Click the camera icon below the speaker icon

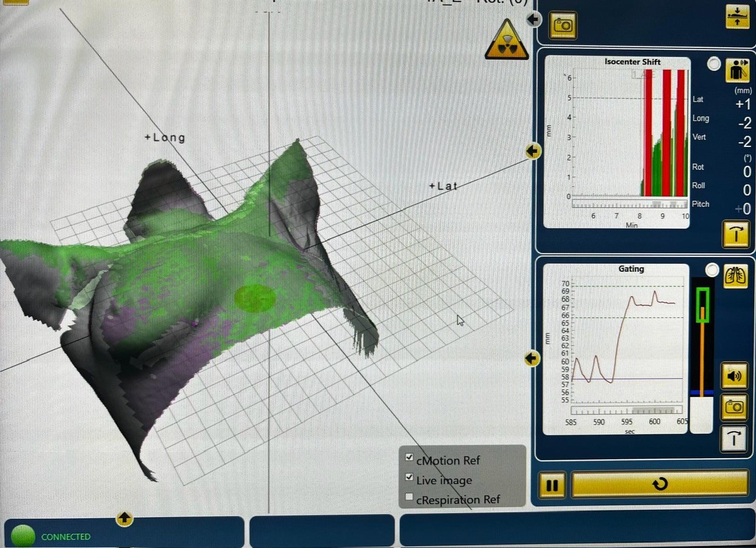[734, 407]
